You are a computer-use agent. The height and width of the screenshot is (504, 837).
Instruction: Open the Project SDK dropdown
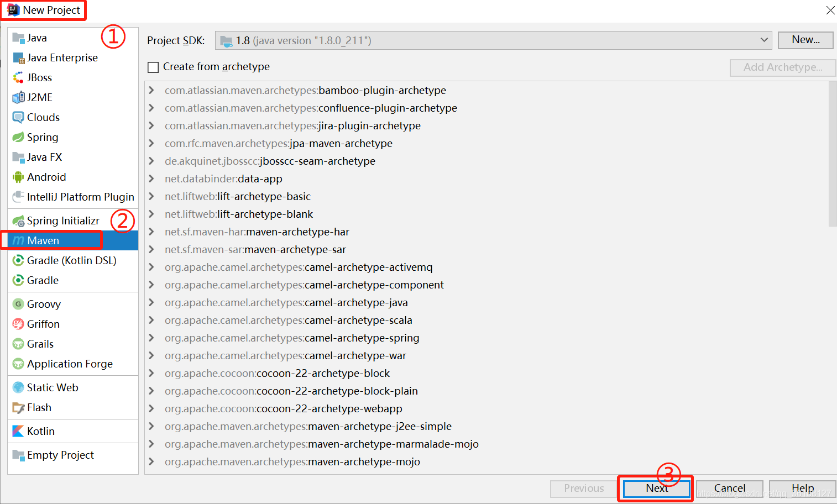pos(494,40)
